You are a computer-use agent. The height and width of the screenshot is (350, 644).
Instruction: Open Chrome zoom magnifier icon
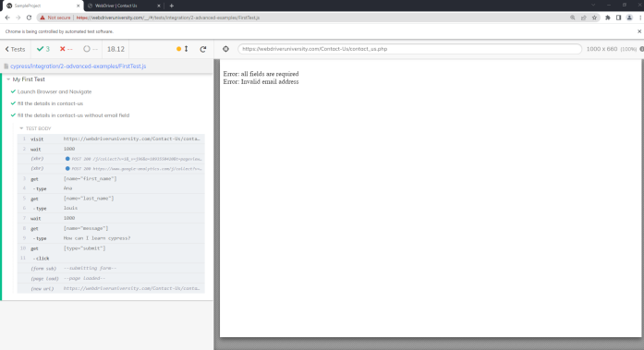click(573, 18)
